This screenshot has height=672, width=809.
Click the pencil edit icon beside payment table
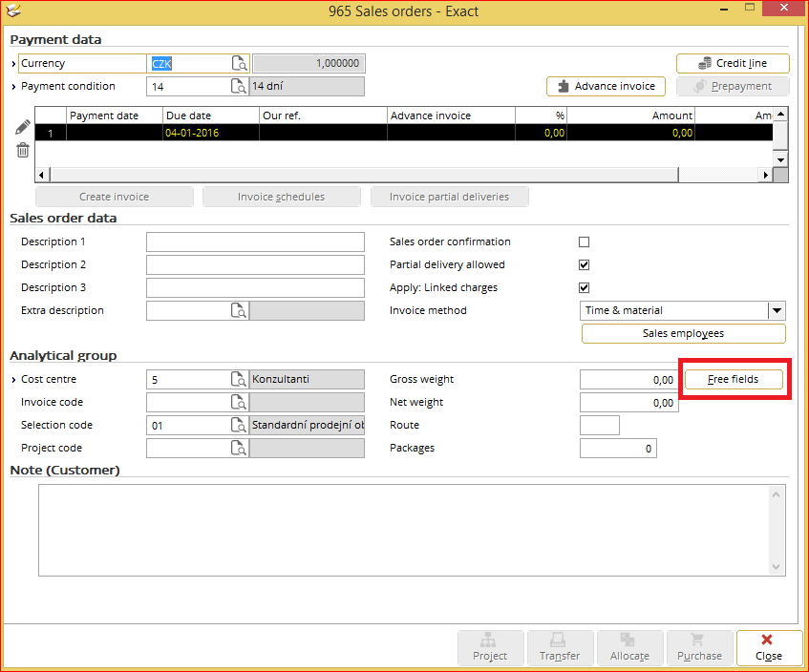pos(22,127)
